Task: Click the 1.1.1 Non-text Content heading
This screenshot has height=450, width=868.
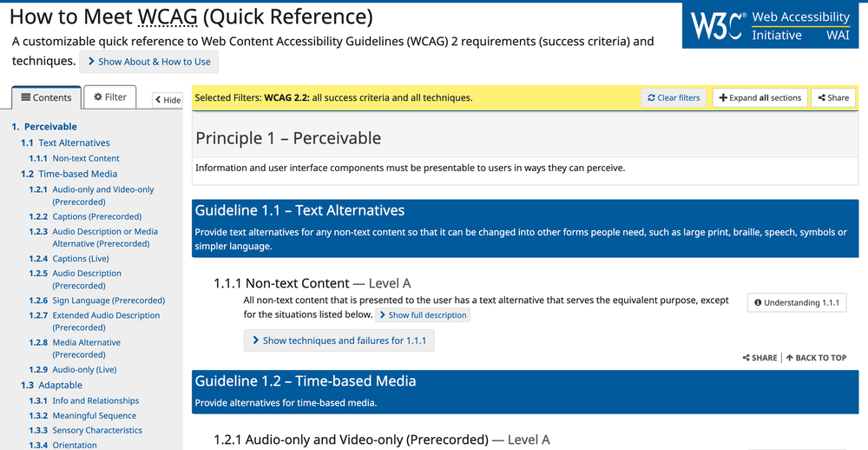Action: (x=312, y=284)
